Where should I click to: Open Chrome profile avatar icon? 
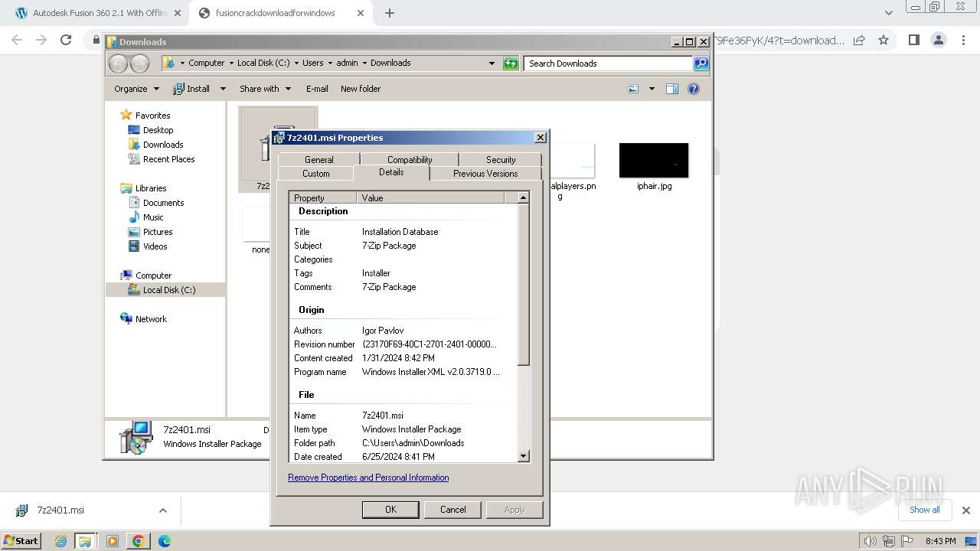(939, 40)
